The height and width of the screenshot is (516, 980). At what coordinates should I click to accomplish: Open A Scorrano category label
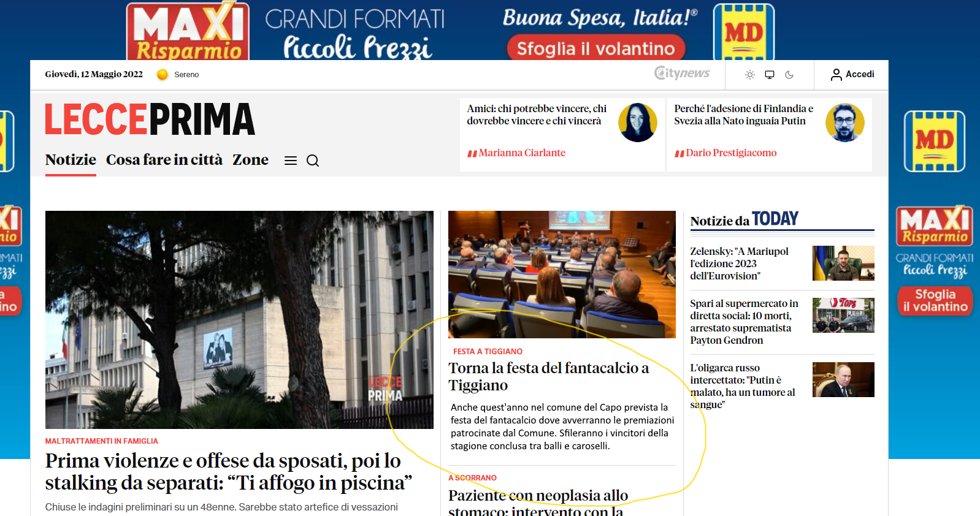pyautogui.click(x=473, y=478)
